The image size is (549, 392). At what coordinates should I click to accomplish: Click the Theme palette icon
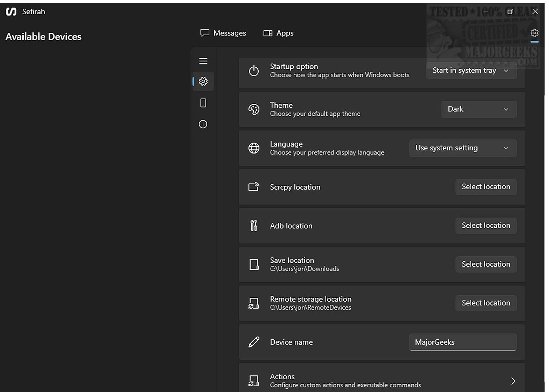point(254,109)
